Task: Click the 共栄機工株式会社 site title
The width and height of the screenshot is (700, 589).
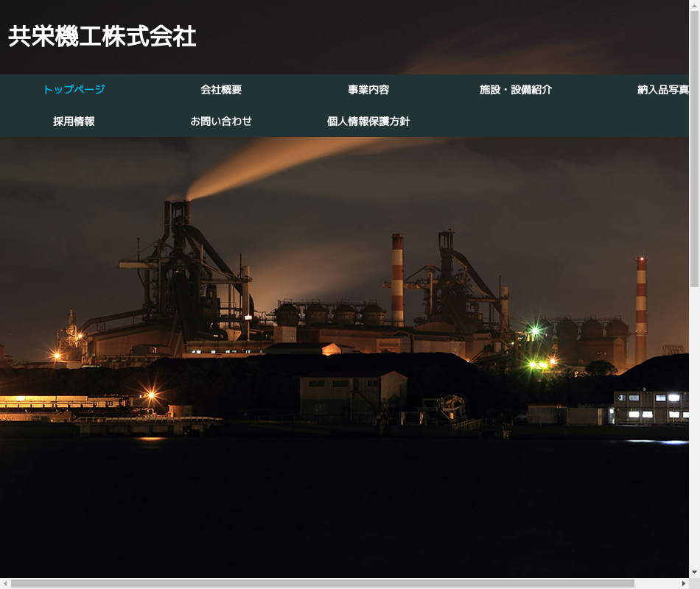Action: pos(102,37)
